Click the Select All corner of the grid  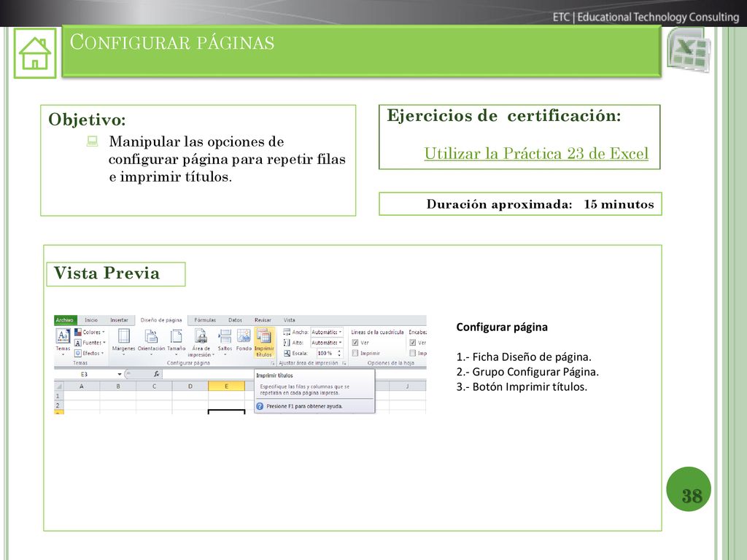click(58, 386)
